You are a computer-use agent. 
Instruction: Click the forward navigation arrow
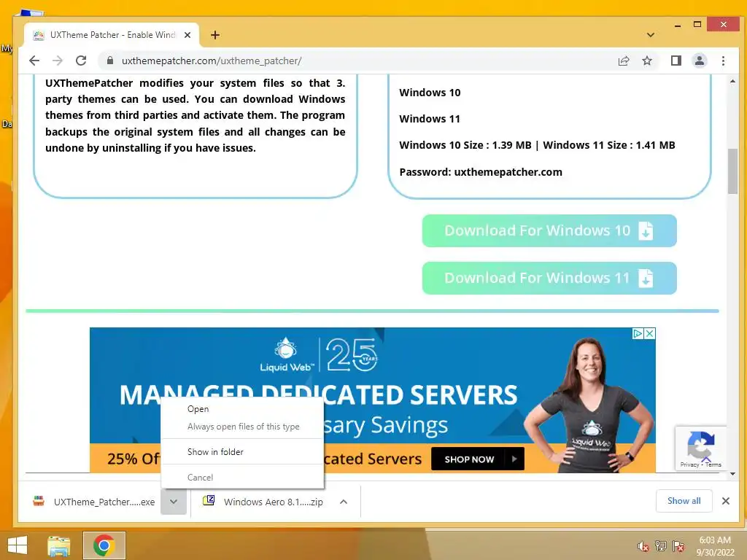click(58, 61)
